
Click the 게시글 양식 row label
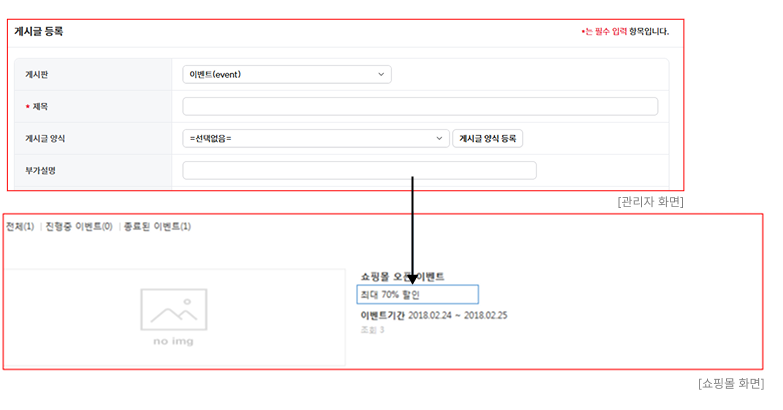tap(45, 138)
